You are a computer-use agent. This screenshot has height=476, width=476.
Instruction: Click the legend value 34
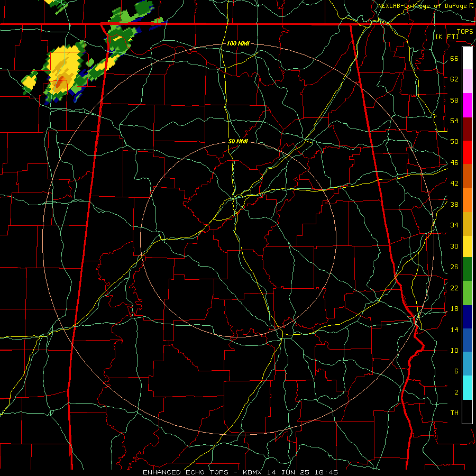coord(454,225)
